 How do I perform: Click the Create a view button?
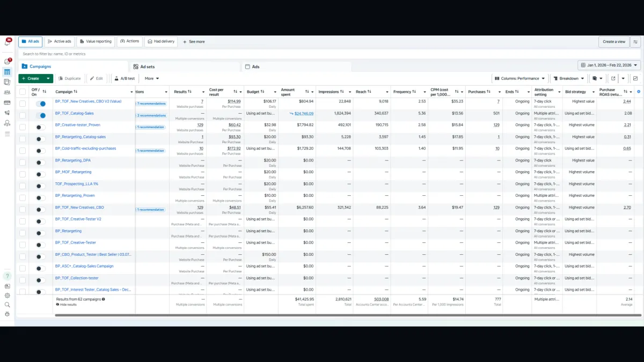click(614, 41)
